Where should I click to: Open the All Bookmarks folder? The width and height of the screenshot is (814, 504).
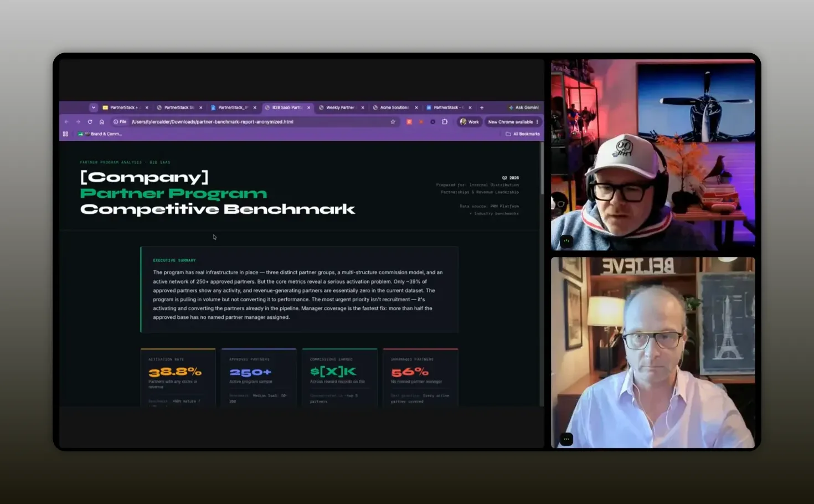pos(523,134)
